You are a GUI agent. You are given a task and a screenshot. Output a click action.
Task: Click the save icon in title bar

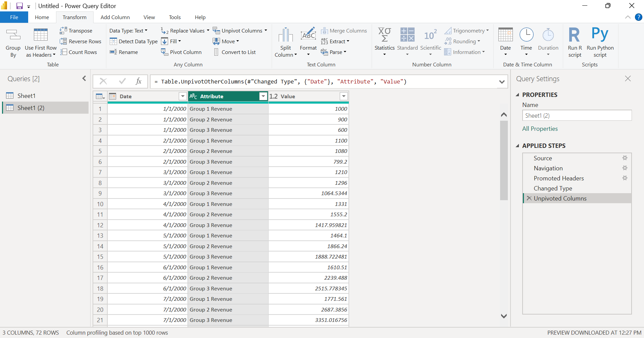[x=19, y=6]
